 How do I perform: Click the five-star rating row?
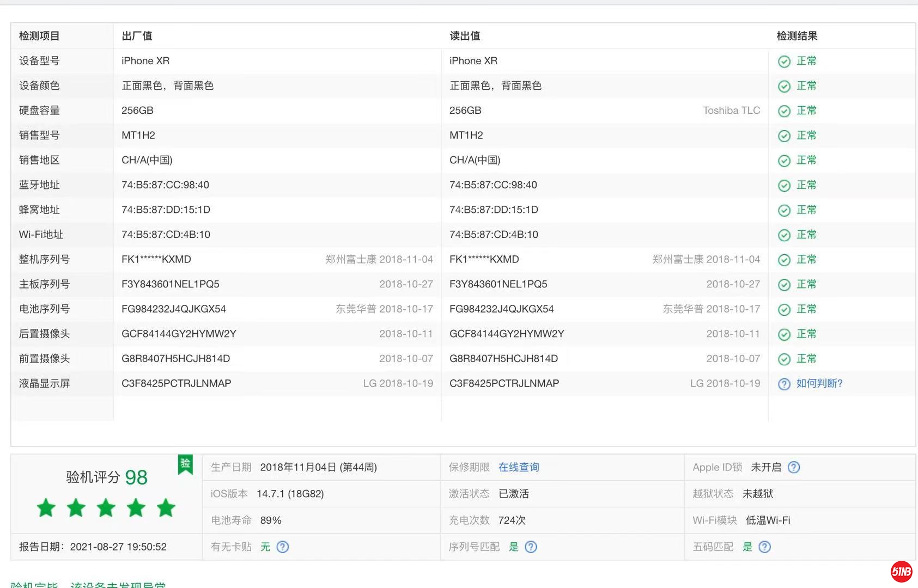tap(106, 509)
